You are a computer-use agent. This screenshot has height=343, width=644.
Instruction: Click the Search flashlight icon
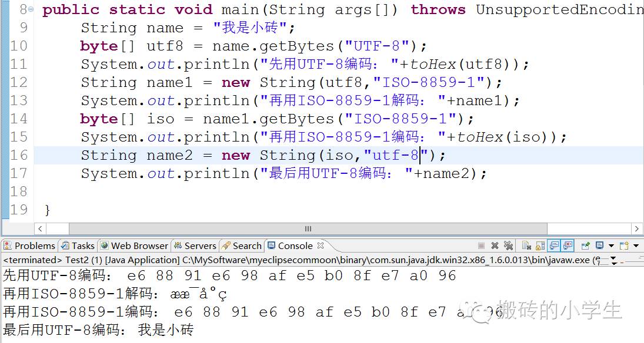225,246
